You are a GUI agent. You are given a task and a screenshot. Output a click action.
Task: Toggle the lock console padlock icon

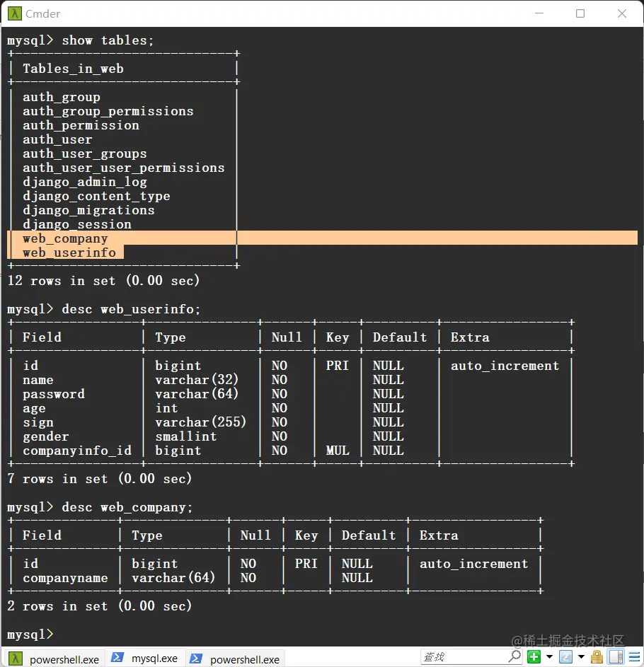597,657
